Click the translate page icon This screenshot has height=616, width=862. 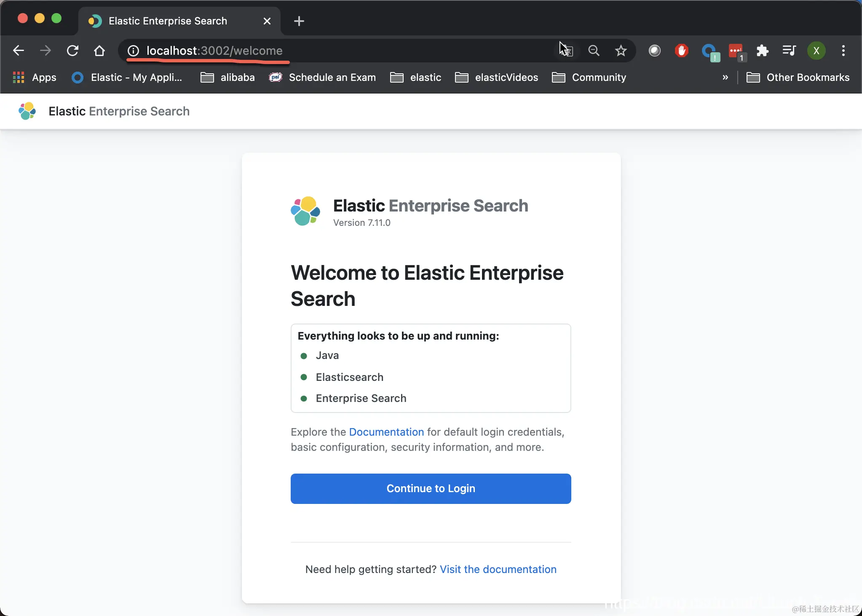click(x=568, y=51)
